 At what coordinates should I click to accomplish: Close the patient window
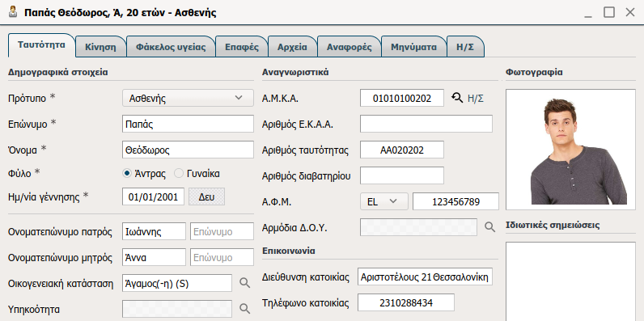(630, 12)
